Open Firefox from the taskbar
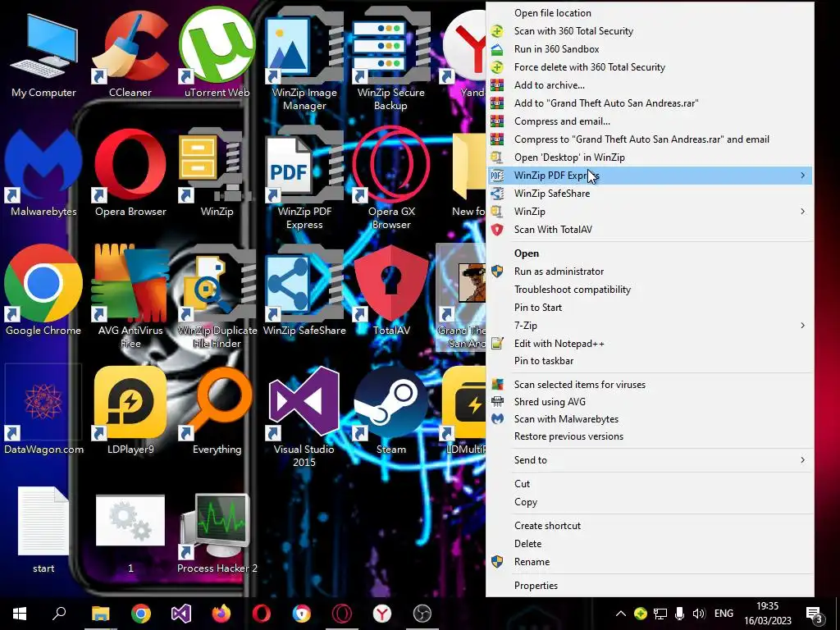This screenshot has height=630, width=840. tap(221, 614)
